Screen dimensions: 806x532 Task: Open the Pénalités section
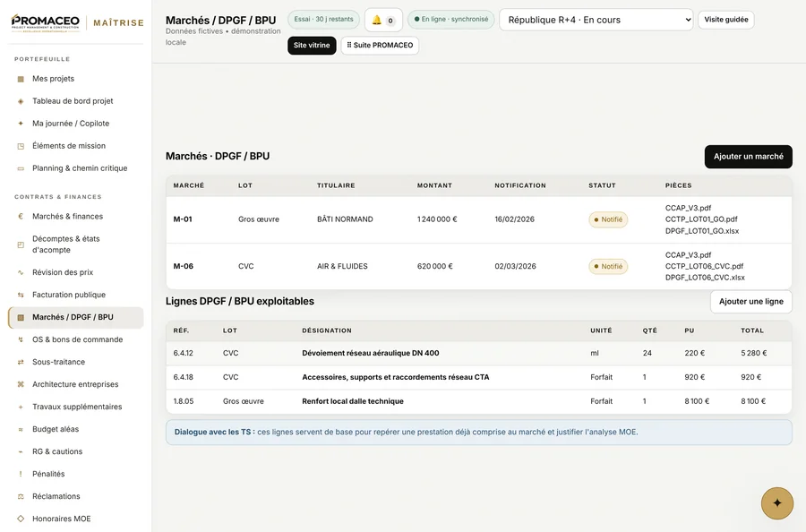pos(75,474)
